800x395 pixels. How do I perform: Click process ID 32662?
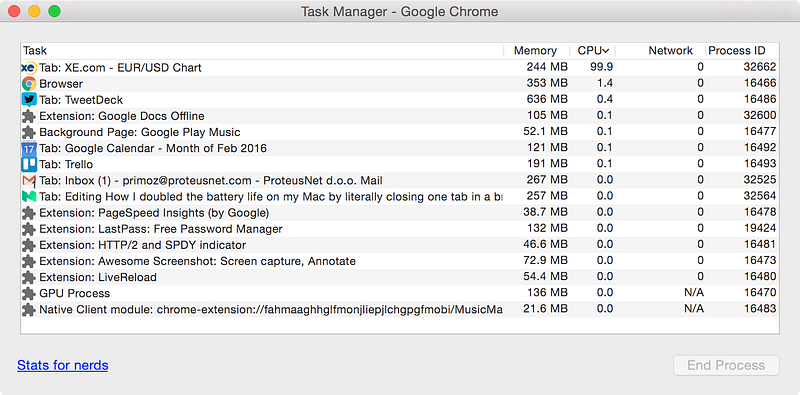pos(760,67)
